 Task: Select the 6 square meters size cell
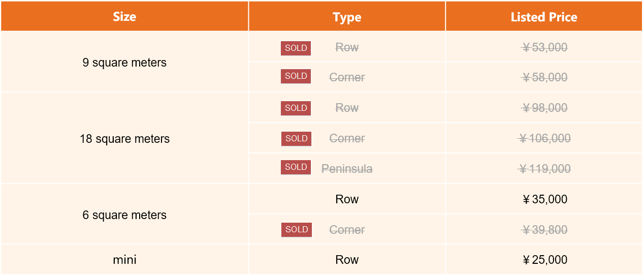[x=124, y=214]
